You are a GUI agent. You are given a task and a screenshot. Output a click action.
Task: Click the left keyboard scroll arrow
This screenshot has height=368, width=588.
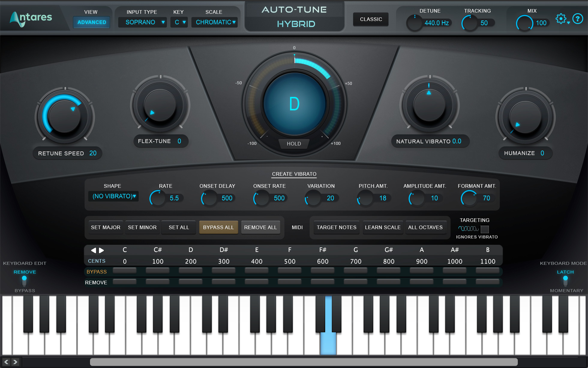[x=7, y=362]
